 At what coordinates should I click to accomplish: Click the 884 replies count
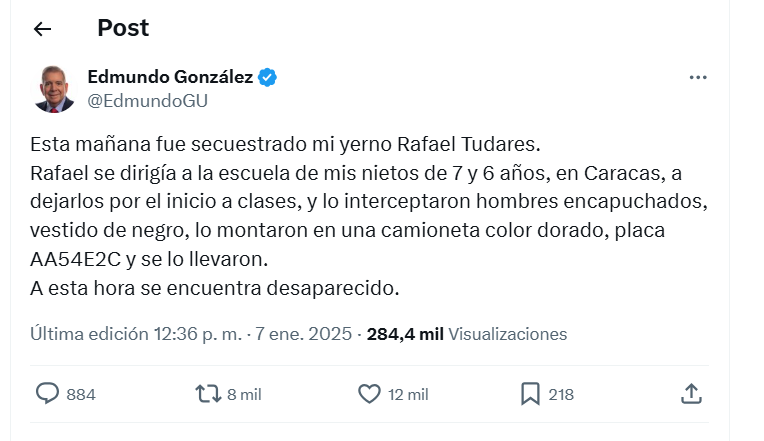click(81, 395)
